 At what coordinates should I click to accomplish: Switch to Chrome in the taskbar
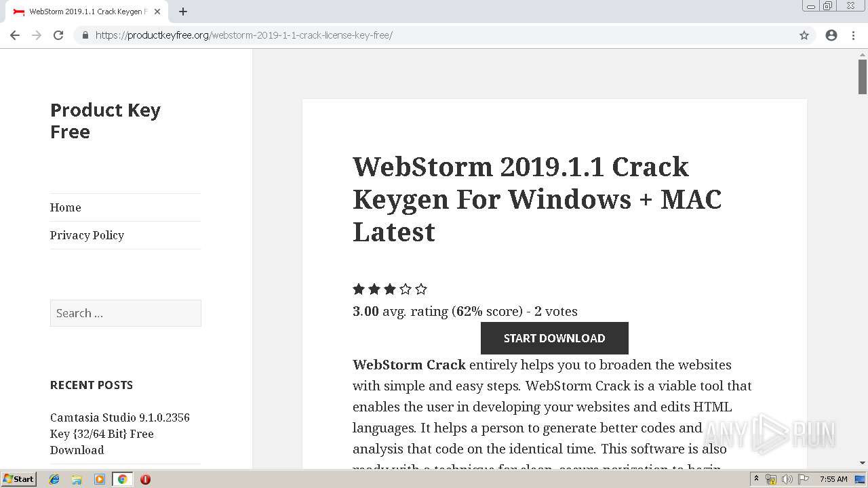(x=122, y=479)
